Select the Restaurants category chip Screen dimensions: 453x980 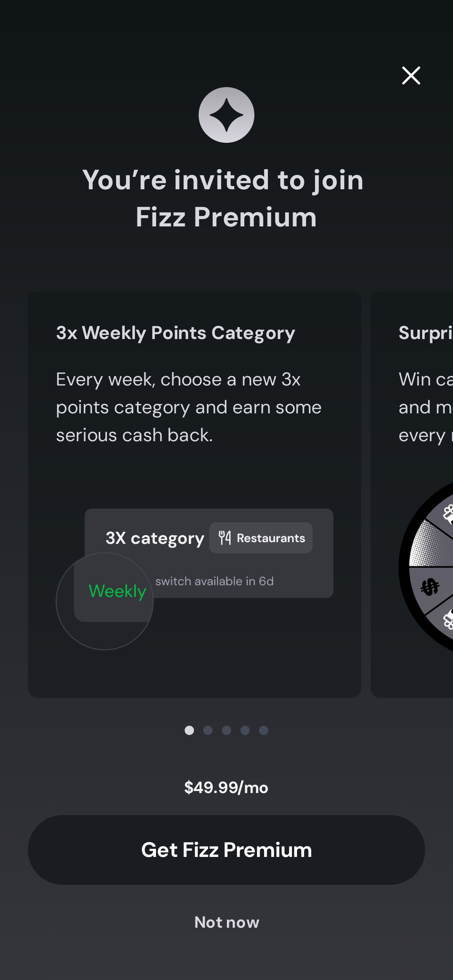pyautogui.click(x=261, y=538)
